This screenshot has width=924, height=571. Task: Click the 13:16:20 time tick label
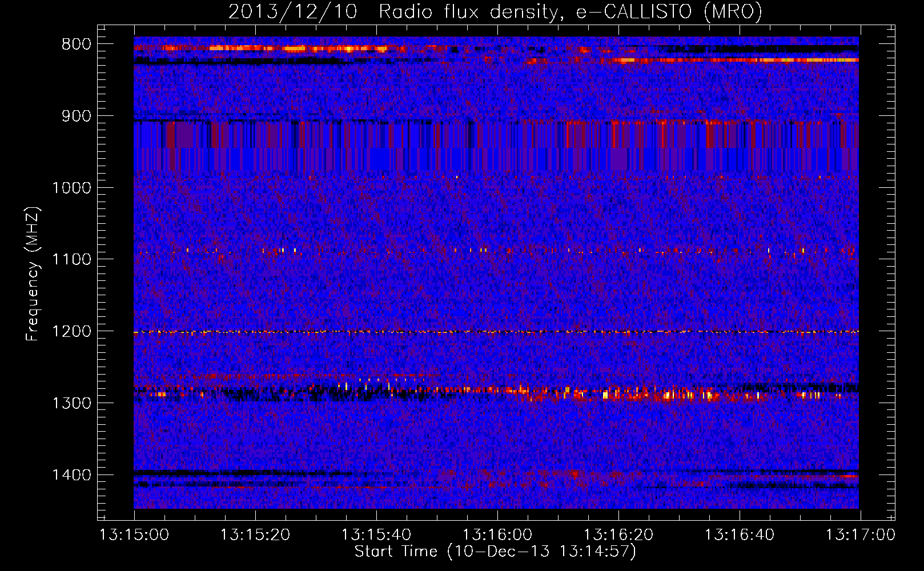pos(618,535)
